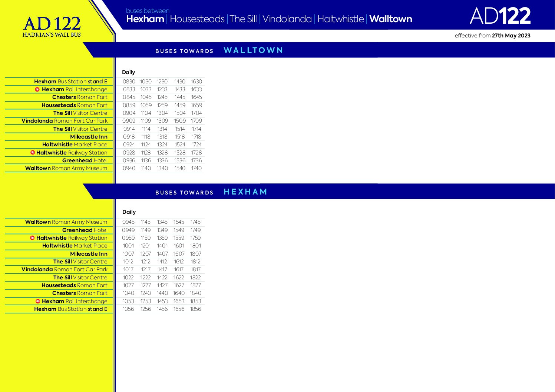Click the "Buses towards Walltown" section heading
Viewport: 555px width, 392px height.
pyautogui.click(x=219, y=50)
